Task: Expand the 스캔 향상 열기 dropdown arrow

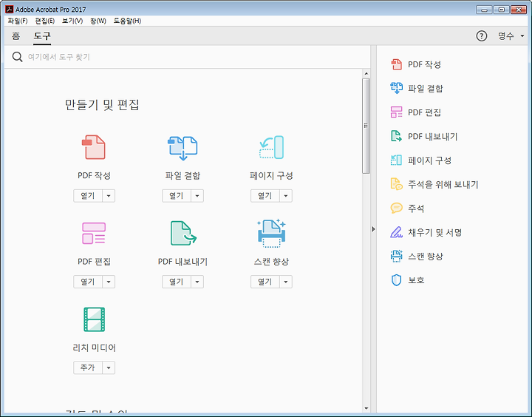Action: (286, 282)
